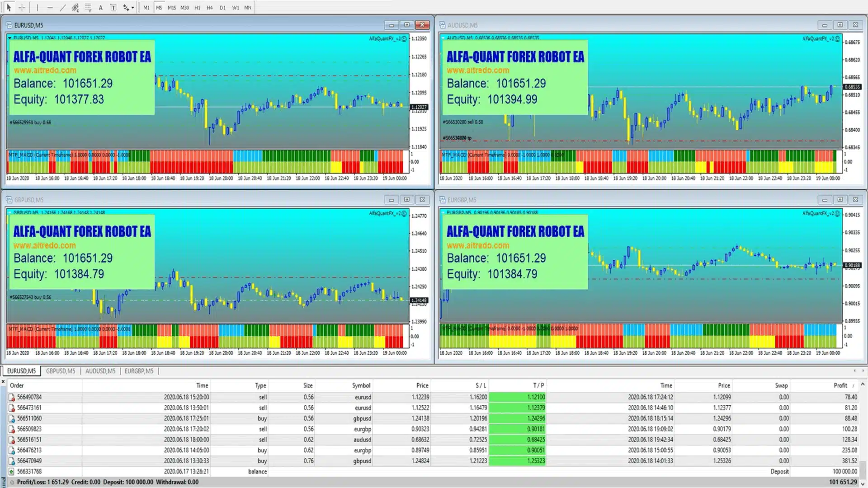
Task: Switch timeframe to MN
Action: coord(248,8)
